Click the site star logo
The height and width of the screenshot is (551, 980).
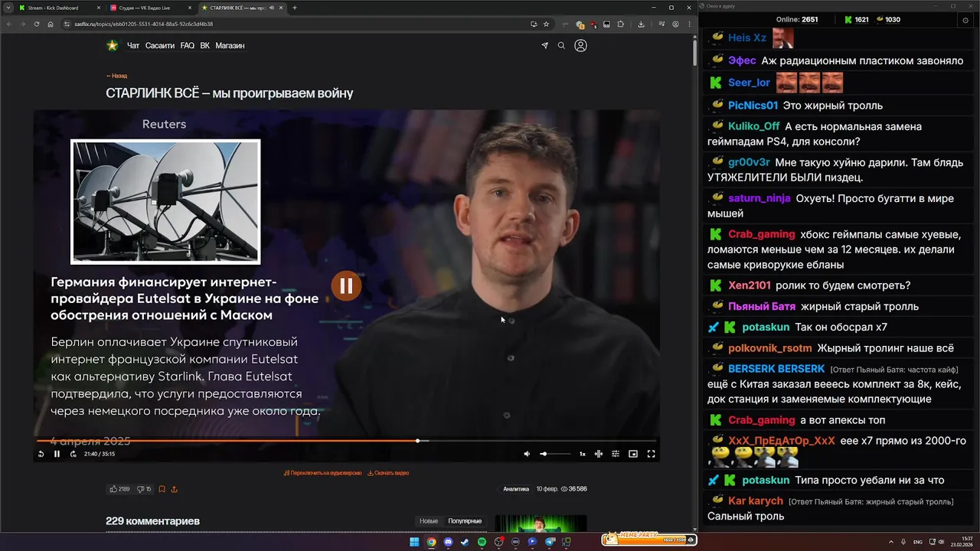point(113,45)
